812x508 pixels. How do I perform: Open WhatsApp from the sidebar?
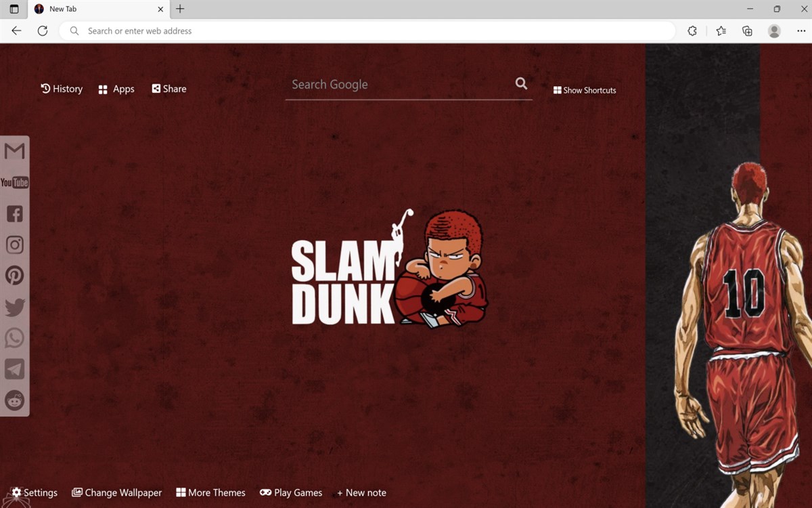(x=14, y=337)
